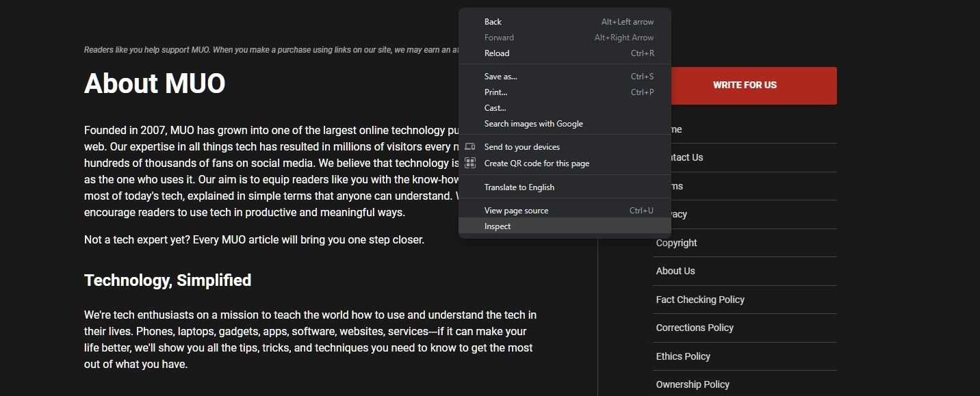980x396 pixels.
Task: Go to the About Us sidebar link
Action: (675, 271)
